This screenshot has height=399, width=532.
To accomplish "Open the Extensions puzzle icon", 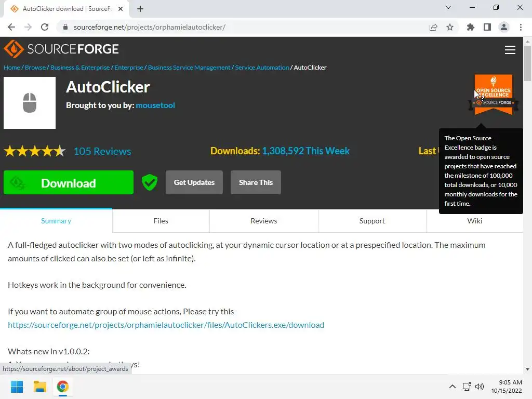I will pyautogui.click(x=470, y=27).
